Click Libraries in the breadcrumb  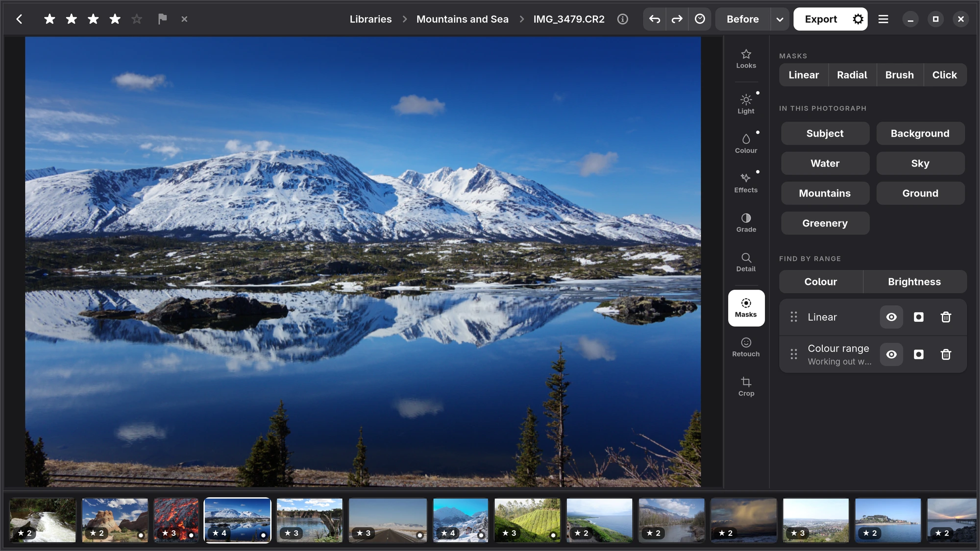coord(370,19)
